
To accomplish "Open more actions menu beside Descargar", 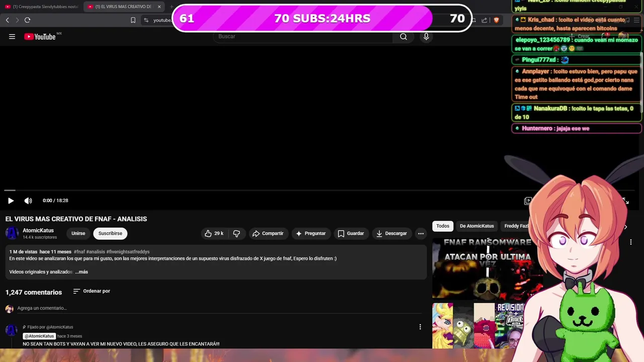I will coord(421,233).
